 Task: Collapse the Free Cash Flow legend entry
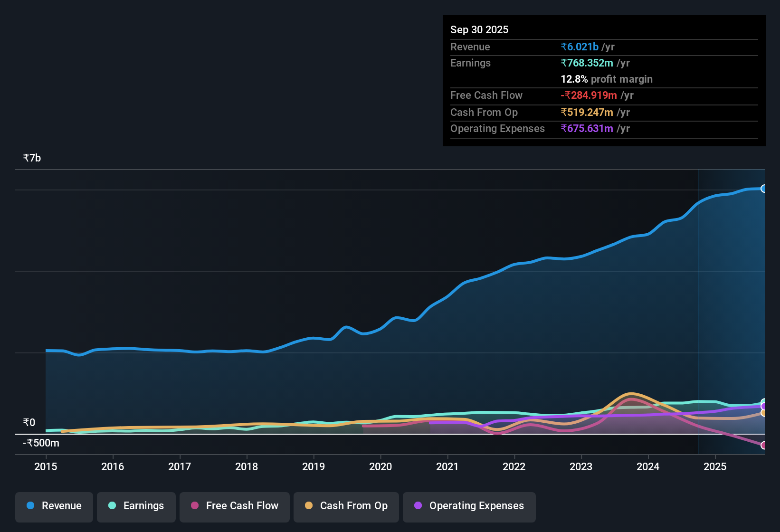234,506
